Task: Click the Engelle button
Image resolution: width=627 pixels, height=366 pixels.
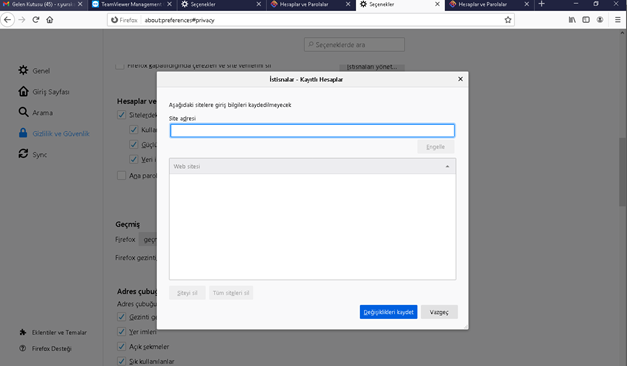Action: click(435, 147)
